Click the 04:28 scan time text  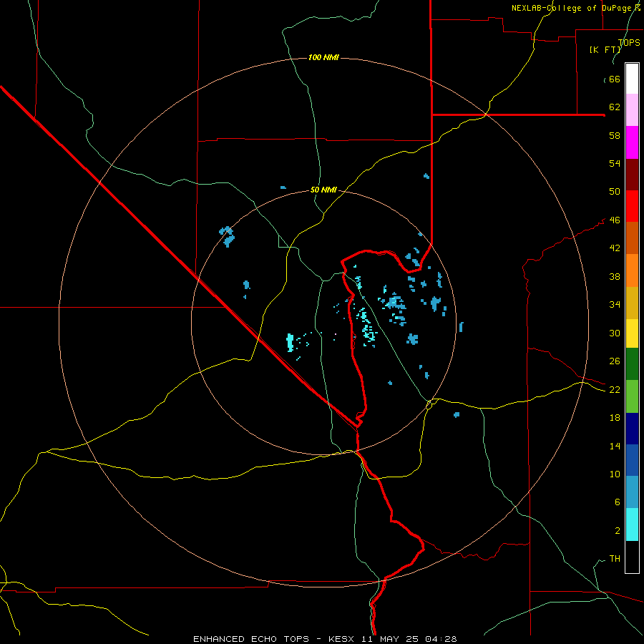pos(441,639)
